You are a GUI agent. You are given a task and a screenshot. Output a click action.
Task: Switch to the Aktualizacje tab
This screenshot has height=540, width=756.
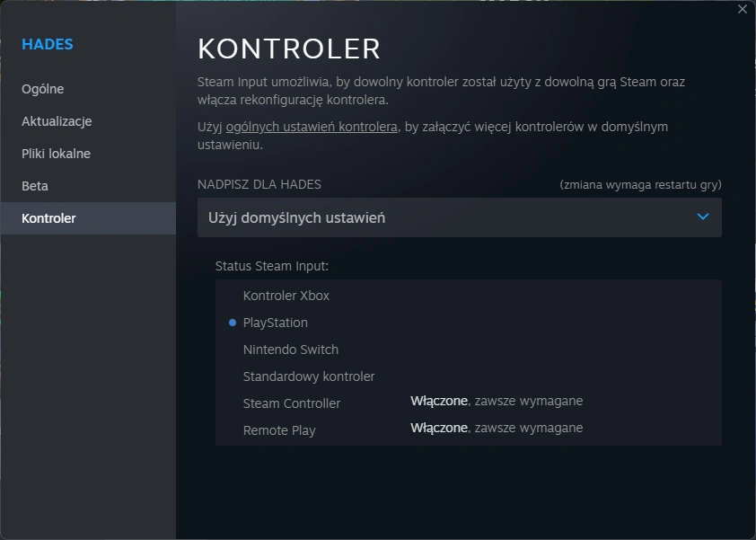(x=88, y=121)
